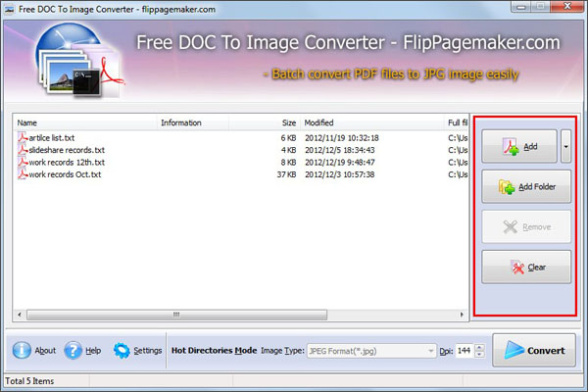The width and height of the screenshot is (588, 392).
Task: Increase Dpi with the up spinner arrow
Action: (x=479, y=347)
